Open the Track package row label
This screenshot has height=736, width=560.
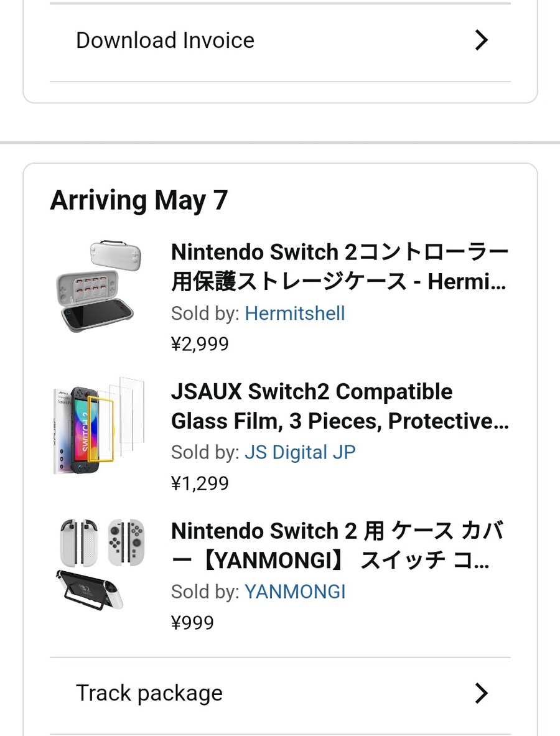(x=149, y=693)
